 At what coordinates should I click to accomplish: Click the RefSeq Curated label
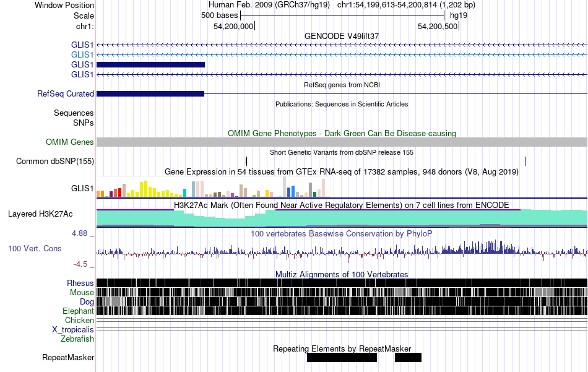click(66, 93)
